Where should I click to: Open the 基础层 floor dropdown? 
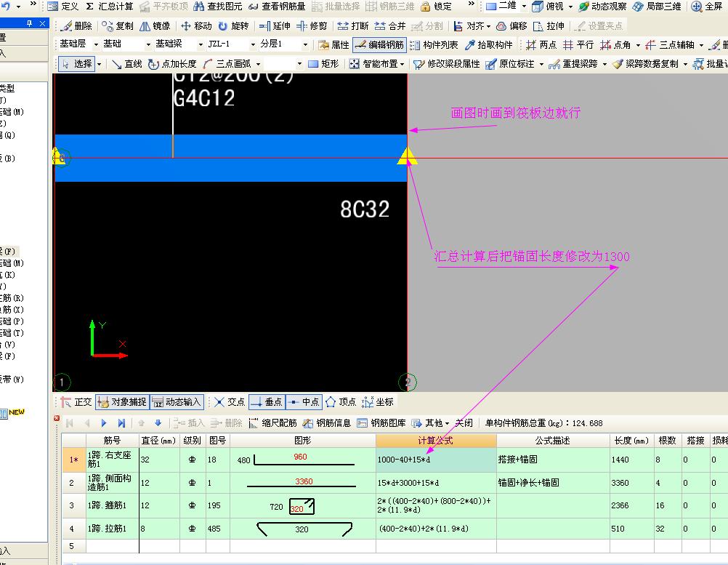pyautogui.click(x=96, y=44)
